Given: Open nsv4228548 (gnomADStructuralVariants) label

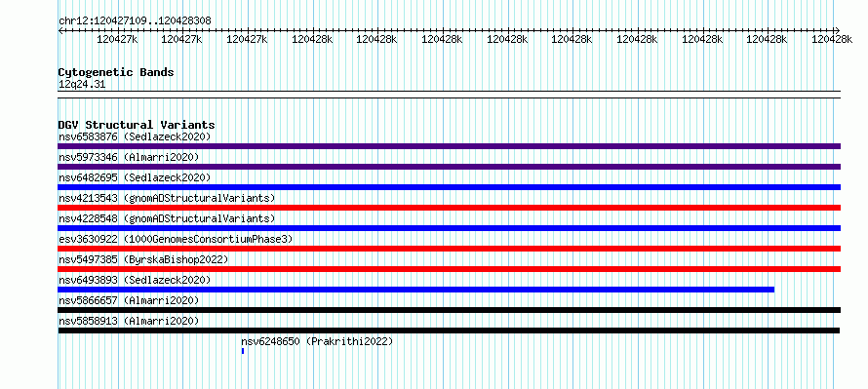Looking at the screenshot, I should pyautogui.click(x=167, y=218).
